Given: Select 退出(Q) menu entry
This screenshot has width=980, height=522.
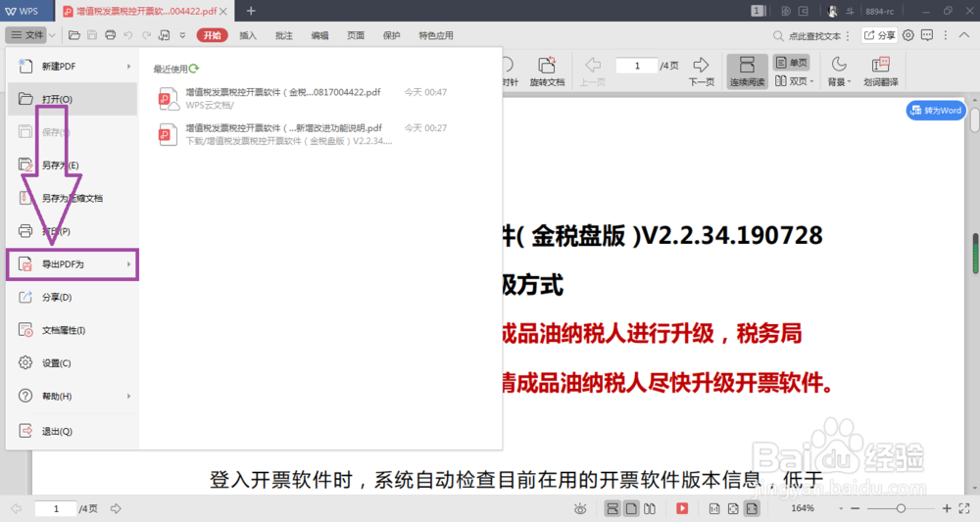Looking at the screenshot, I should coord(72,431).
